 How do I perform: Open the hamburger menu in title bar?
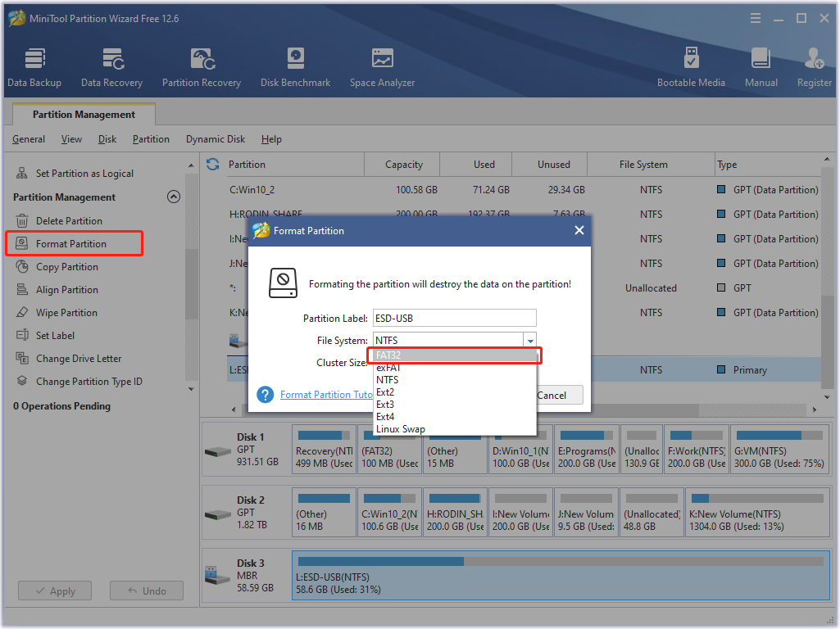pos(756,19)
